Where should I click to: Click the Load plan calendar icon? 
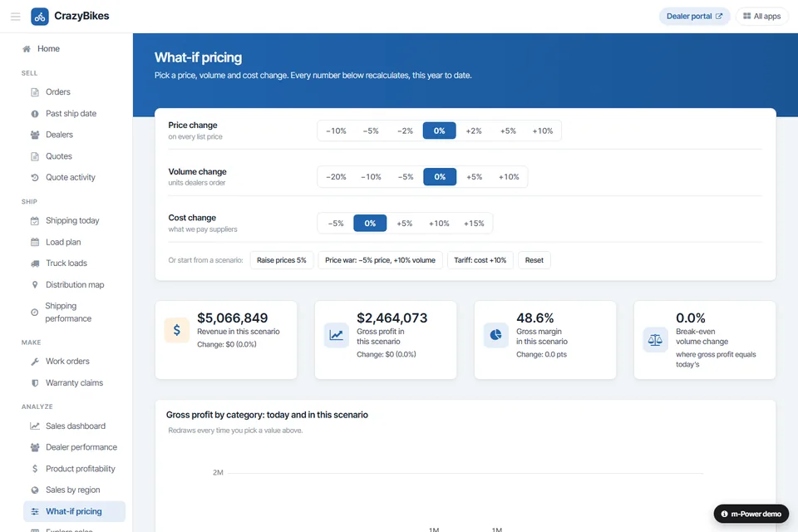pos(35,243)
